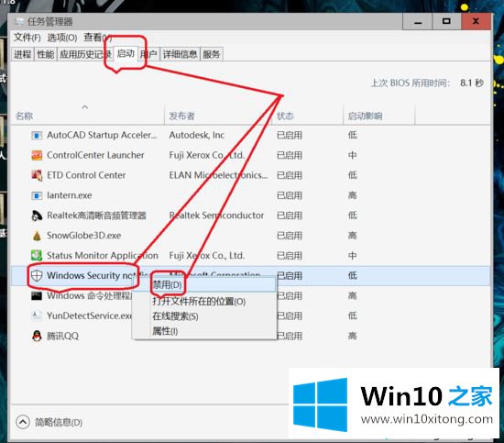Image resolution: width=504 pixels, height=443 pixels.
Task: Choose 在线搜索(S) in context menu
Action: pos(204,316)
